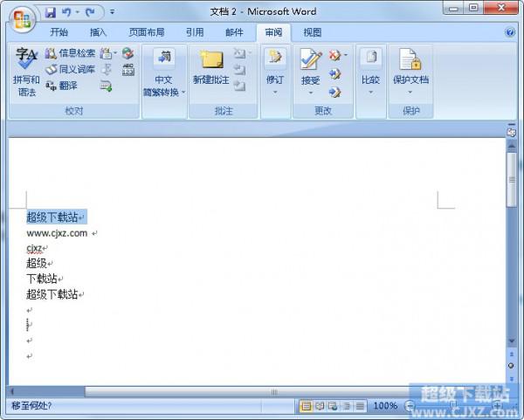Switch to the 页面布局 tab

[147, 32]
